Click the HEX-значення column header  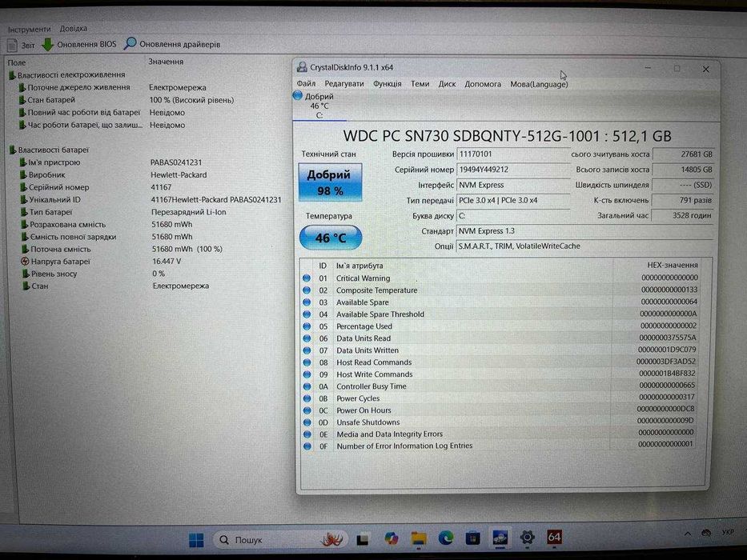pyautogui.click(x=673, y=266)
